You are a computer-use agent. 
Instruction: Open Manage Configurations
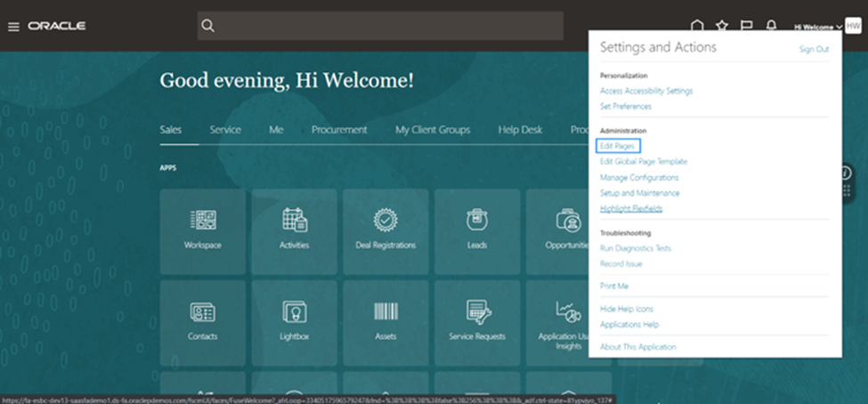point(639,178)
